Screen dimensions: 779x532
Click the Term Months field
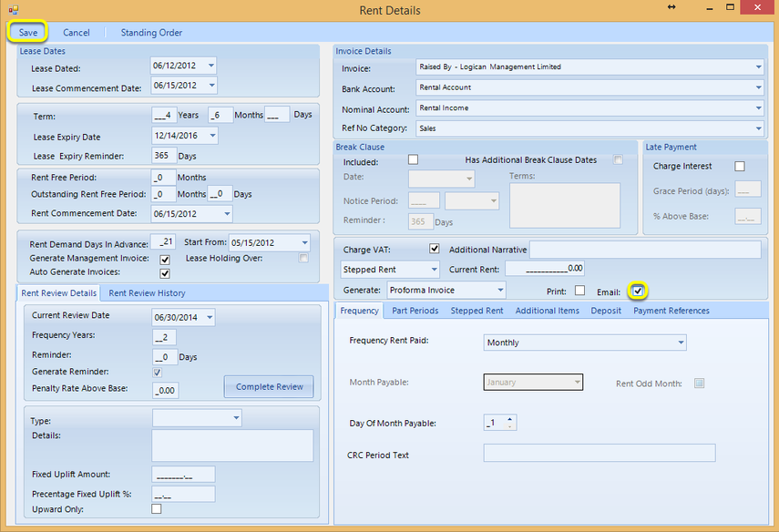click(x=220, y=116)
